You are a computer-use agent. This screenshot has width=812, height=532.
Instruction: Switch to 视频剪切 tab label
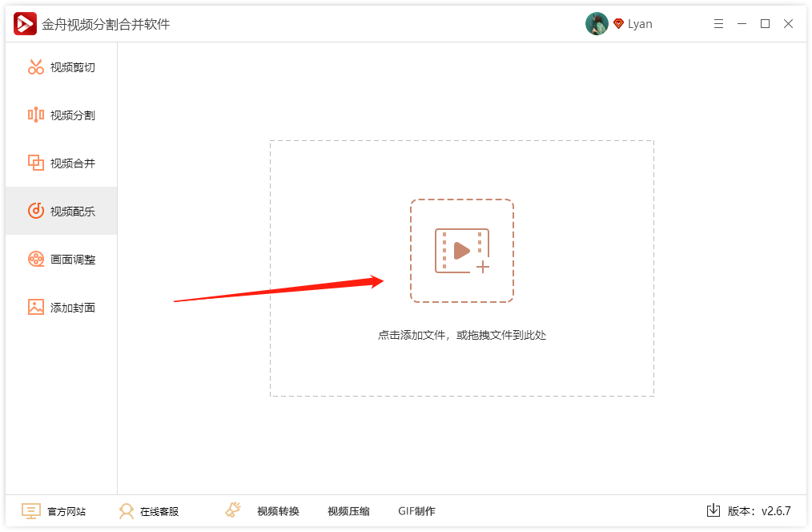point(73,67)
